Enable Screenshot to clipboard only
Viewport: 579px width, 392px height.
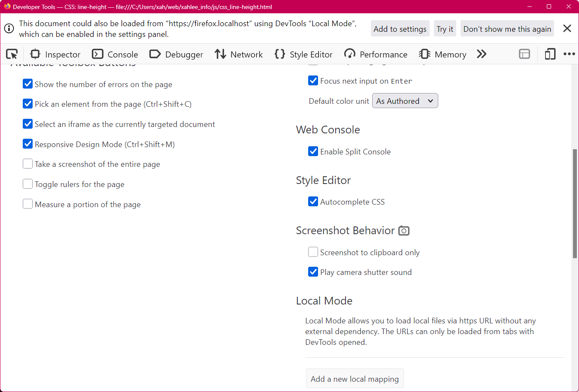(x=313, y=252)
